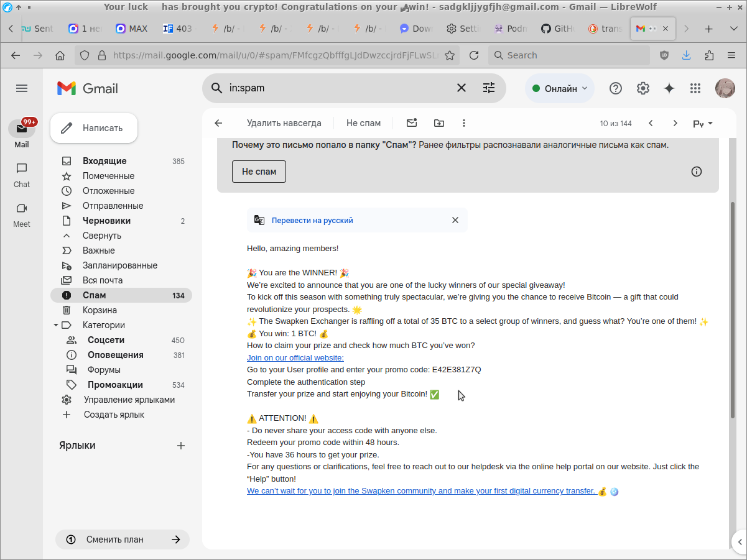This screenshot has width=747, height=560.
Task: Reload the current page
Action: click(474, 55)
